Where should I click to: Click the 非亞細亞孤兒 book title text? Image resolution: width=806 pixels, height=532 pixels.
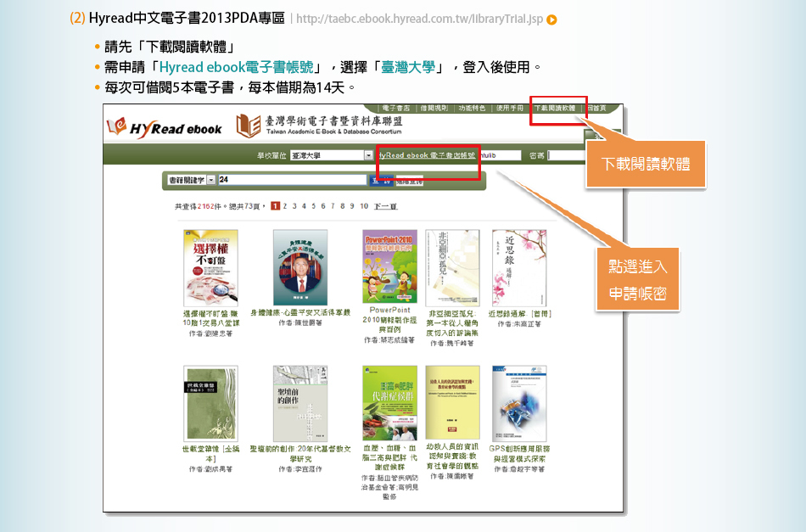pos(452,322)
